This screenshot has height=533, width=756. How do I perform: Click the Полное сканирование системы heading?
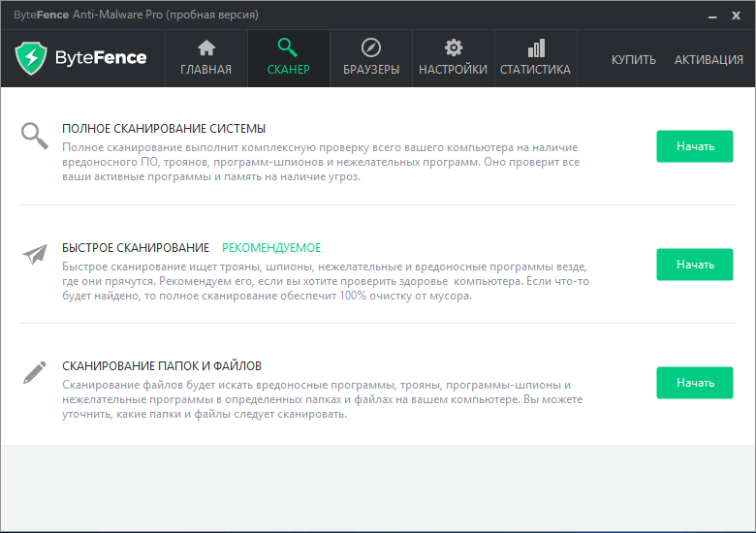pos(163,129)
